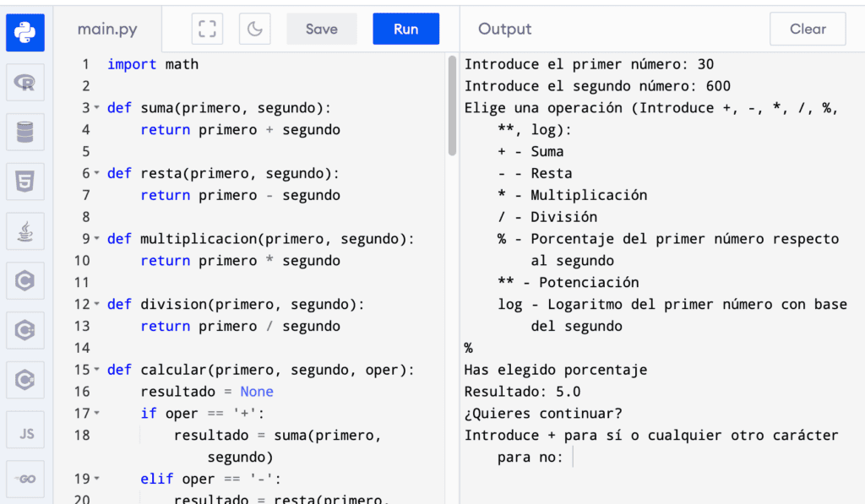Open the JavaScript compiler
Viewport: 865px width, 504px height.
click(25, 430)
